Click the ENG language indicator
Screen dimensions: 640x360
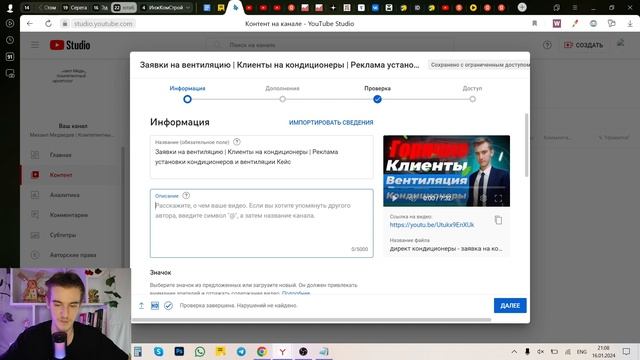(582, 351)
